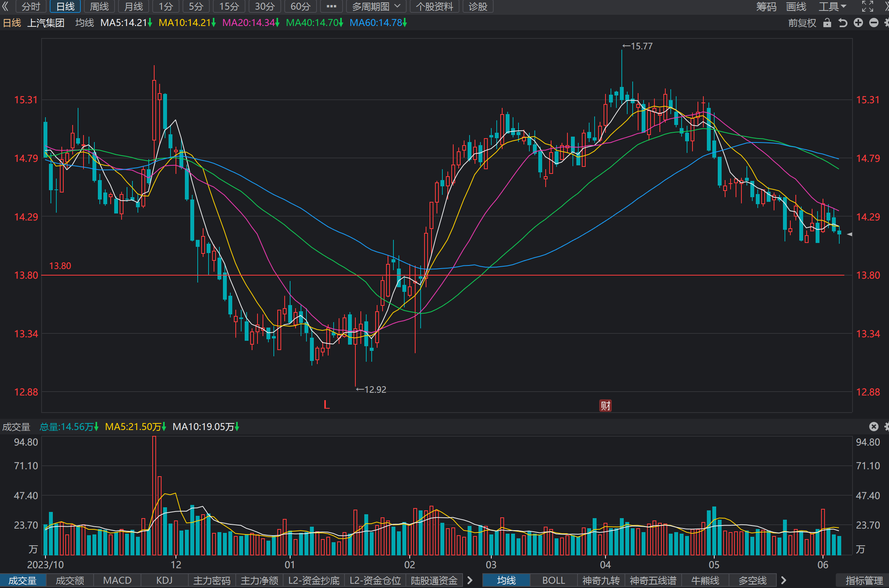Click the 13.80 horizontal price line label
The image size is (889, 588).
coord(60,266)
